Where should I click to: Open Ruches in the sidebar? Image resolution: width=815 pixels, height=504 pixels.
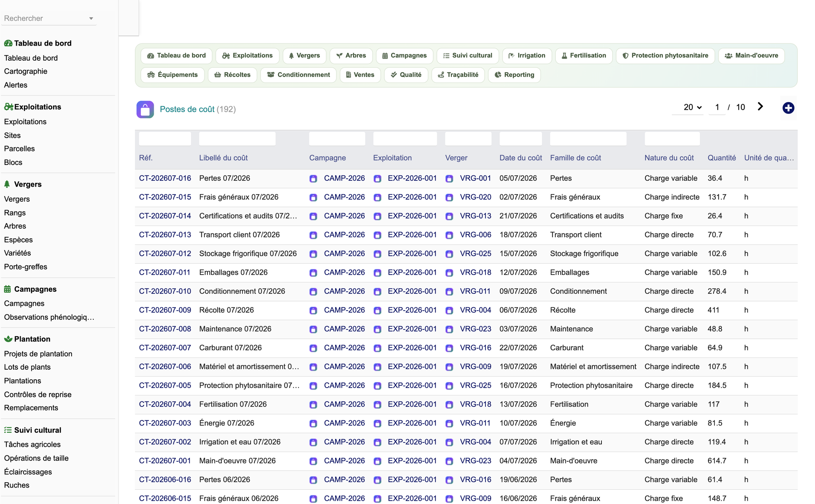point(17,485)
